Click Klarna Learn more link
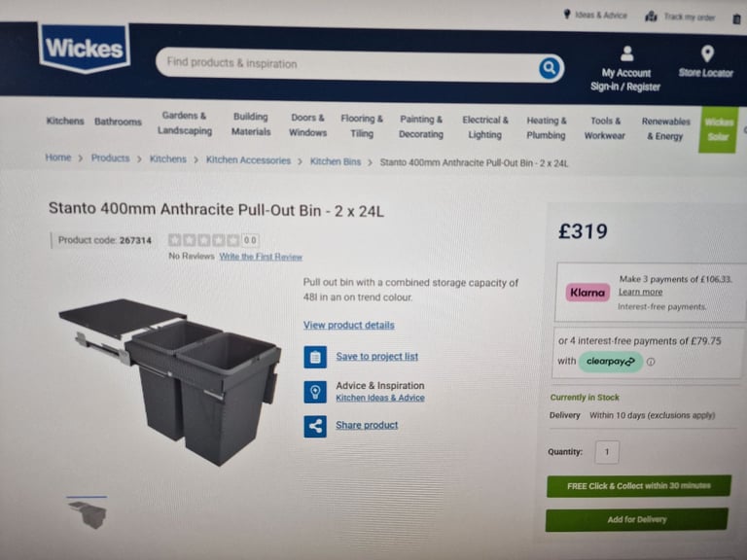Screen dimensions: 747x560 click(640, 292)
